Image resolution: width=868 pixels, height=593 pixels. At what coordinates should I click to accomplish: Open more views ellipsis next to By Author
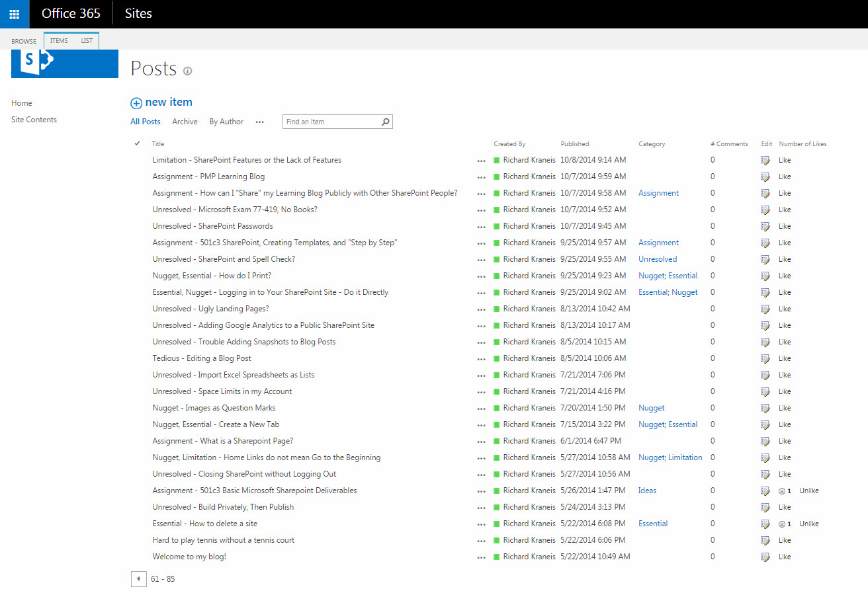(x=260, y=122)
